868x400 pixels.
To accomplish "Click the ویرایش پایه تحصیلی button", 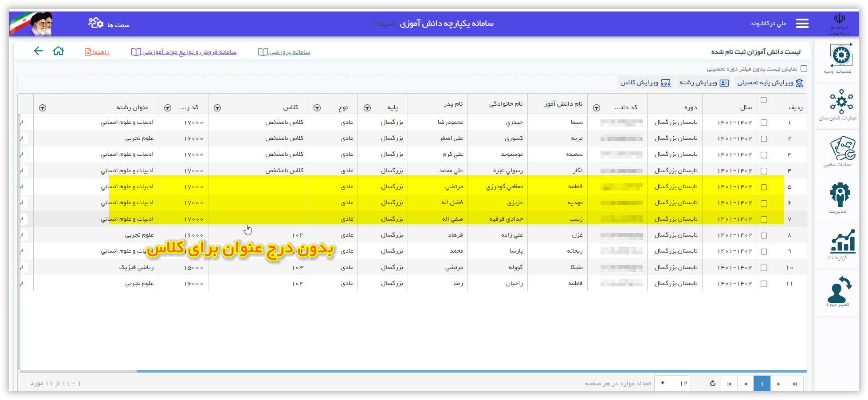I will pyautogui.click(x=770, y=83).
